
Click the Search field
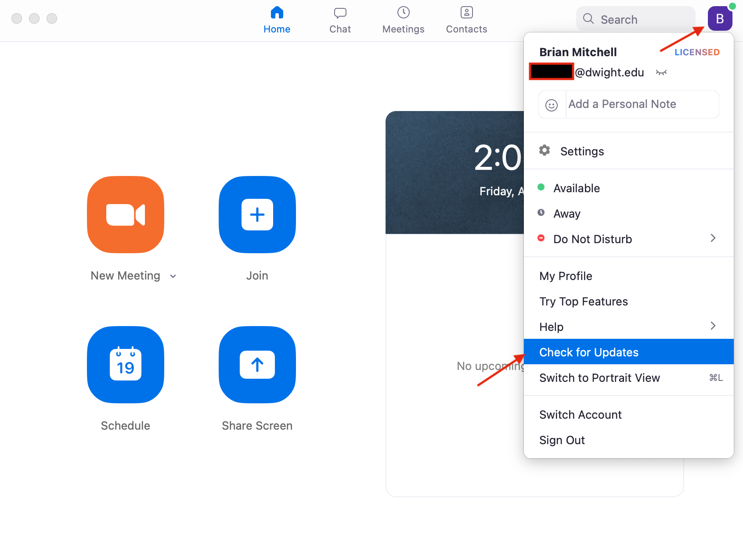(636, 19)
